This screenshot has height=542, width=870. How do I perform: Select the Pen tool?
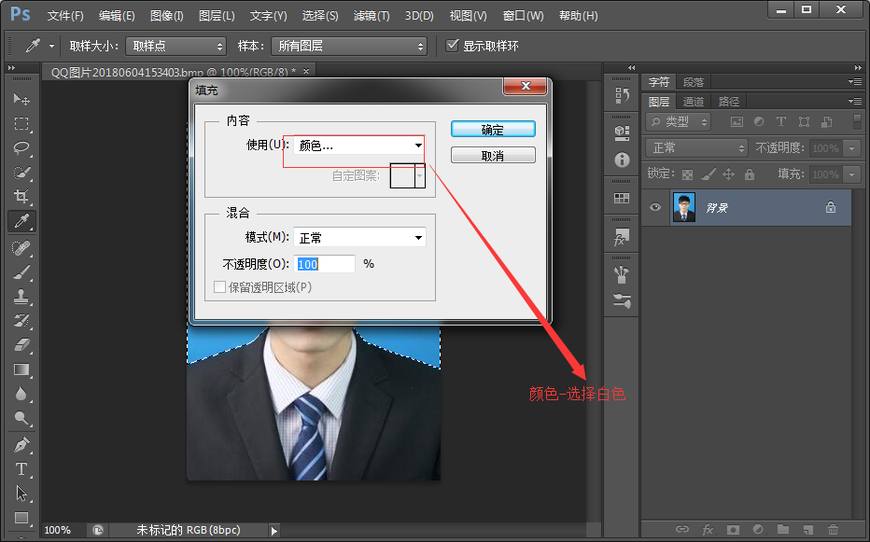pyautogui.click(x=22, y=445)
